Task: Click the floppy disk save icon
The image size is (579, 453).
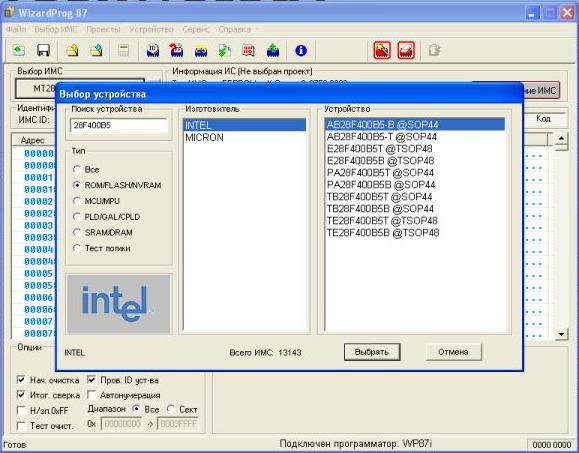Action: 44,50
